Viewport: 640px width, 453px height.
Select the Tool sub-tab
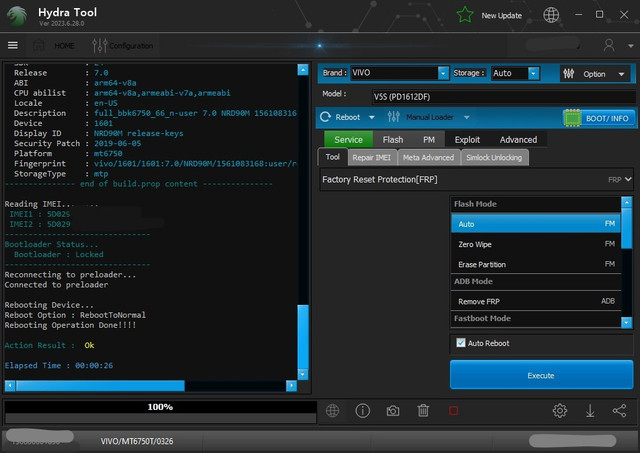coord(333,157)
